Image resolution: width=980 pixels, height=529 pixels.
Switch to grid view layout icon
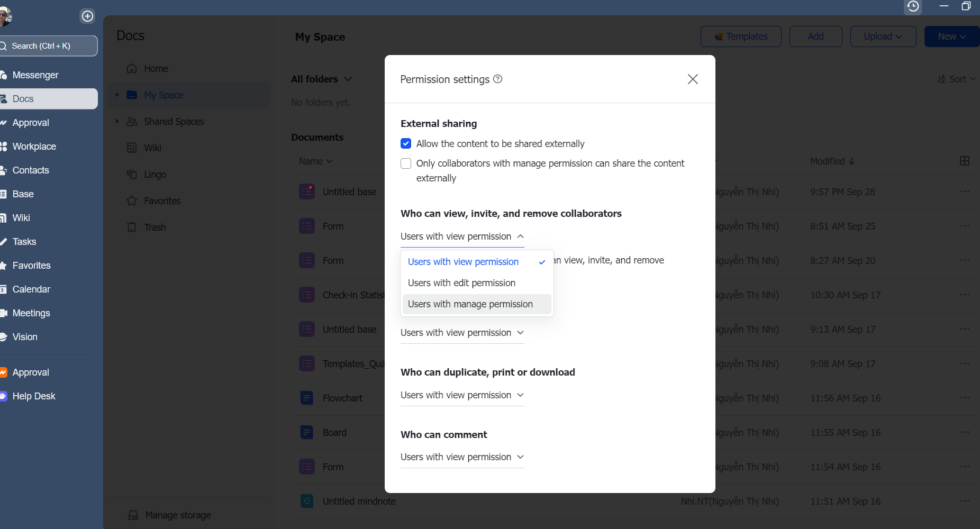click(965, 161)
